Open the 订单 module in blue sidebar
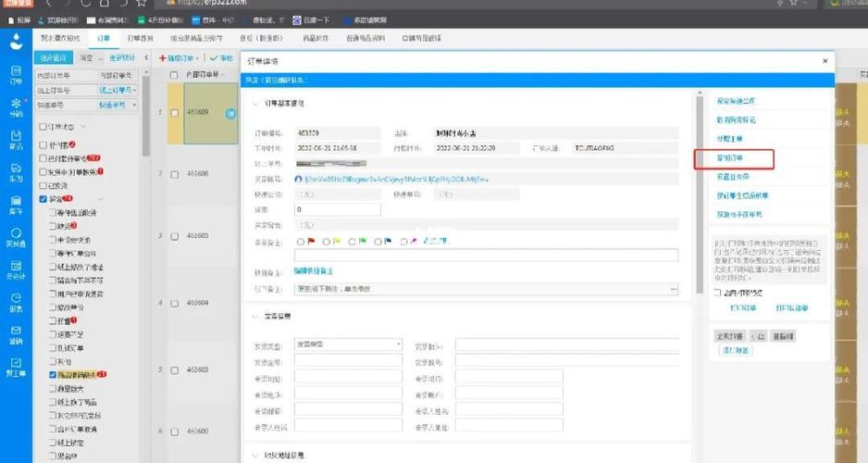 16,75
